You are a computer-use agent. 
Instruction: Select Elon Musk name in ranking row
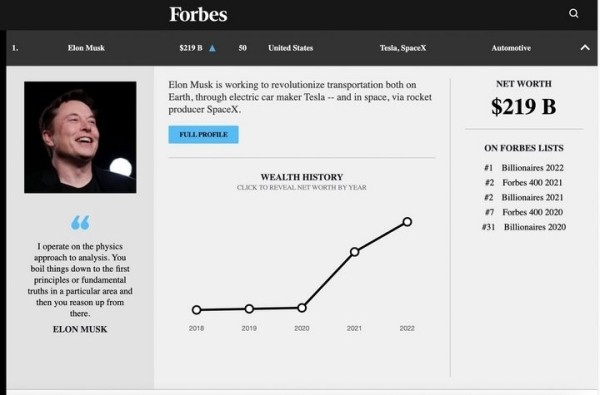point(86,48)
